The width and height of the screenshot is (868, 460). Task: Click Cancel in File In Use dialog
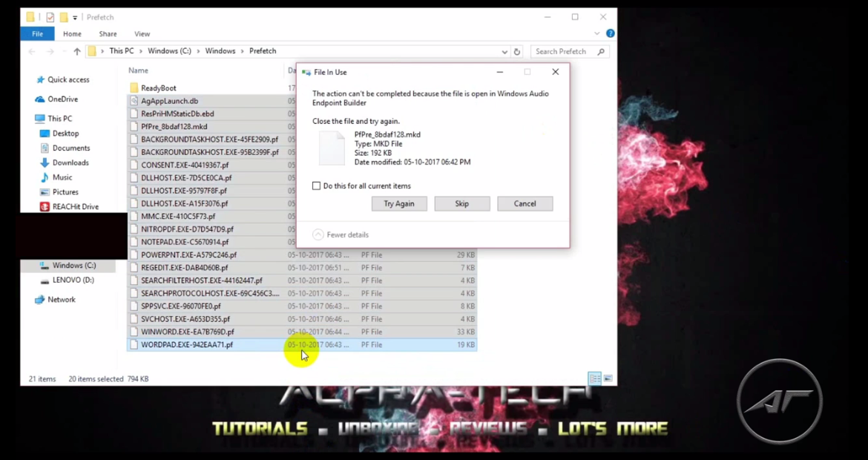click(x=525, y=204)
